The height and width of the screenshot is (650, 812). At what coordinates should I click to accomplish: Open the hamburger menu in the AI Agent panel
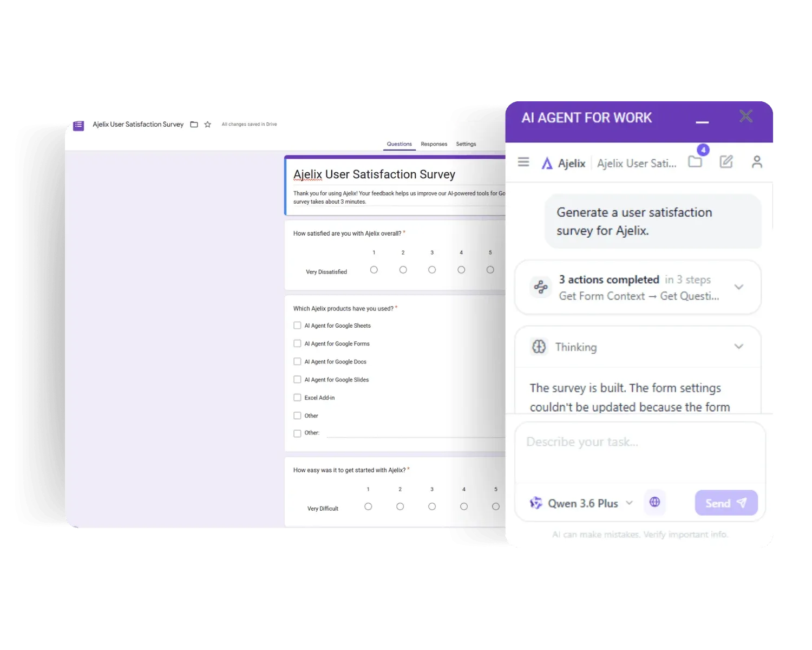coord(523,161)
